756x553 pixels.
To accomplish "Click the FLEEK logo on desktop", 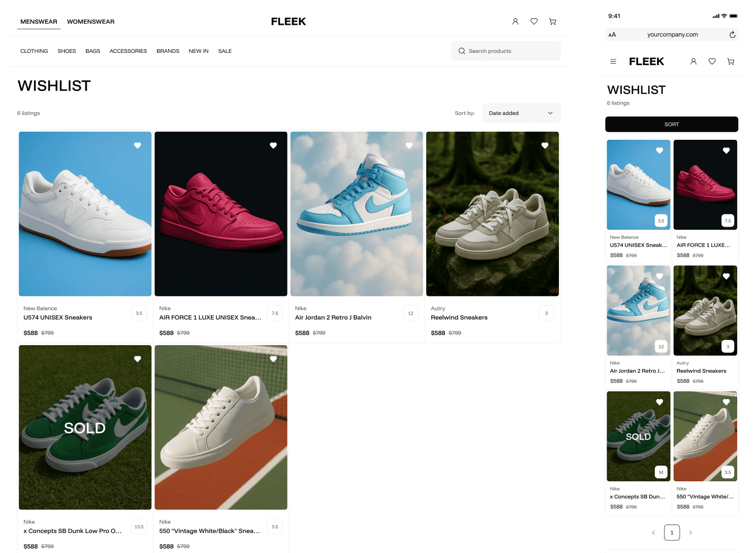I will coord(289,21).
